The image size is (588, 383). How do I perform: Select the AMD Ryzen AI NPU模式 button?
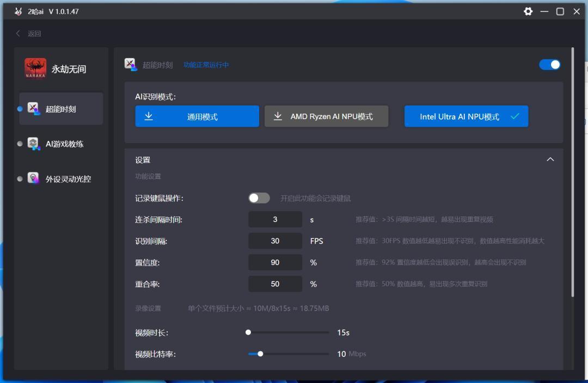(x=326, y=116)
